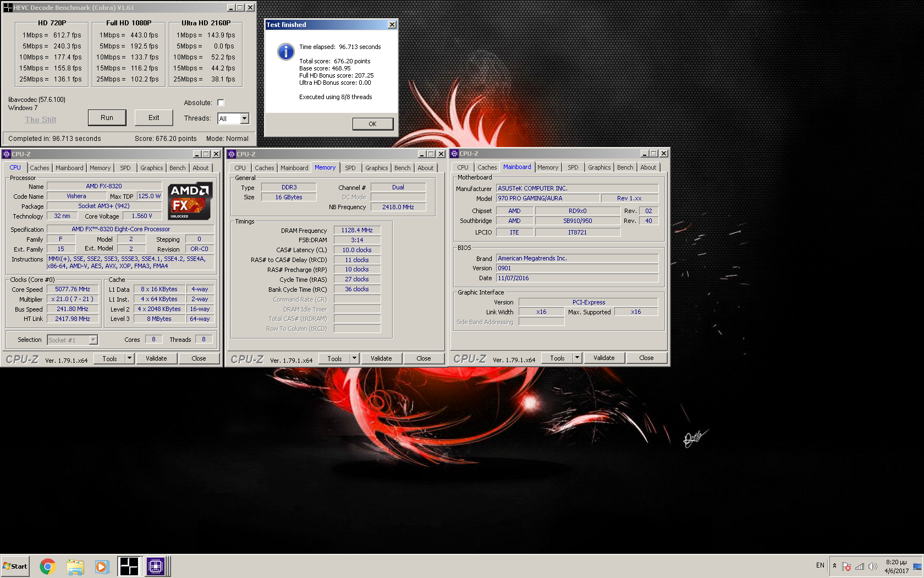Screen dimensions: 924x578
Task: Open SPD tab in left CPU-Z window
Action: (125, 168)
